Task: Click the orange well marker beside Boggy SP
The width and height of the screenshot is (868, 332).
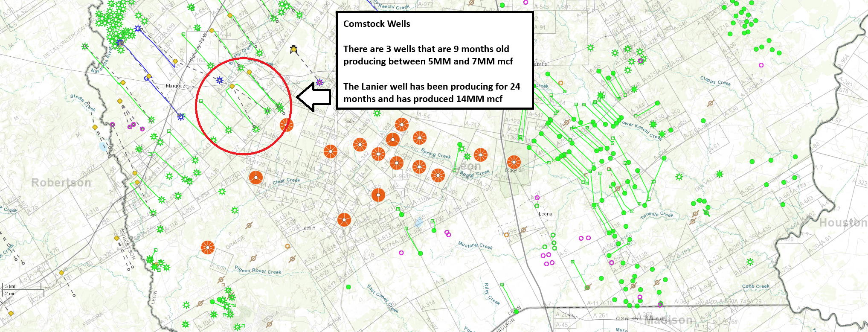Action: pos(514,162)
